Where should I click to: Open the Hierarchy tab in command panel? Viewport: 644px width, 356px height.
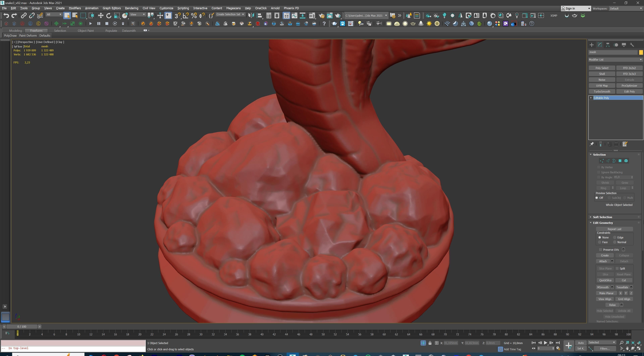(608, 45)
